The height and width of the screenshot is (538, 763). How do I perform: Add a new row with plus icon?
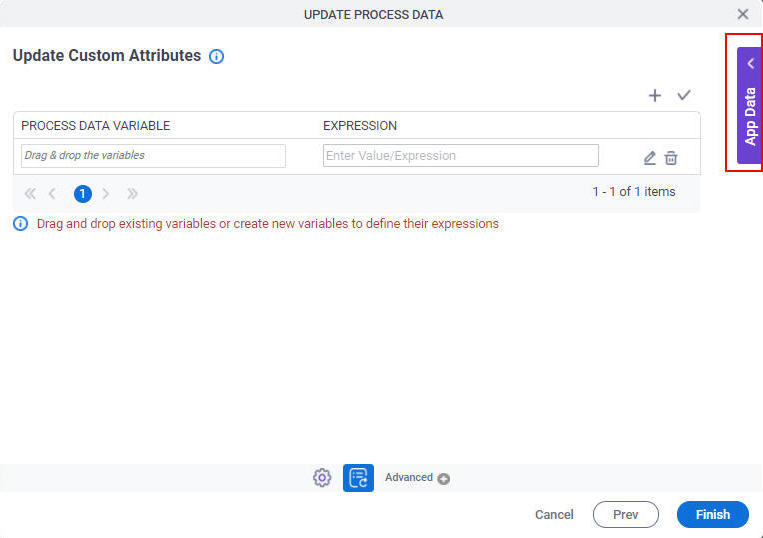(x=655, y=95)
